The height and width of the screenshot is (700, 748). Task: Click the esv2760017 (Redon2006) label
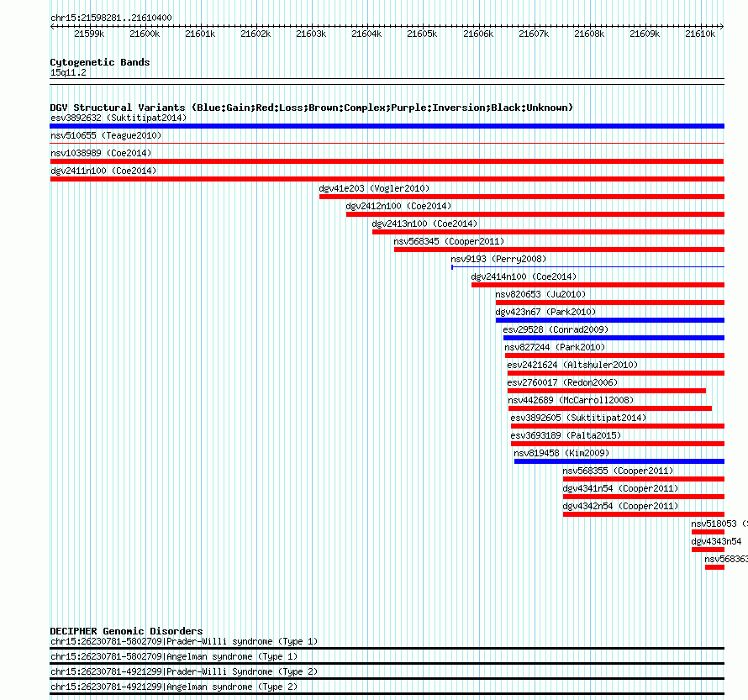click(x=562, y=382)
